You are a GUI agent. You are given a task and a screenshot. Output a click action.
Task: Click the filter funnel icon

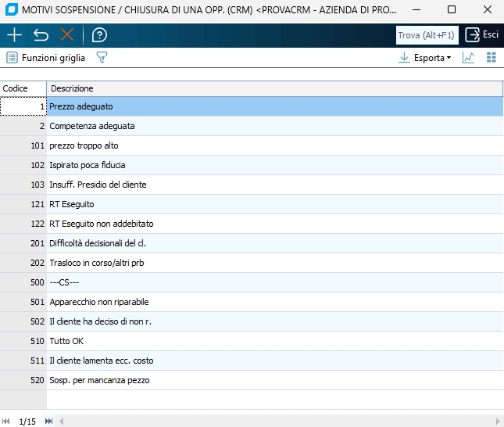101,58
